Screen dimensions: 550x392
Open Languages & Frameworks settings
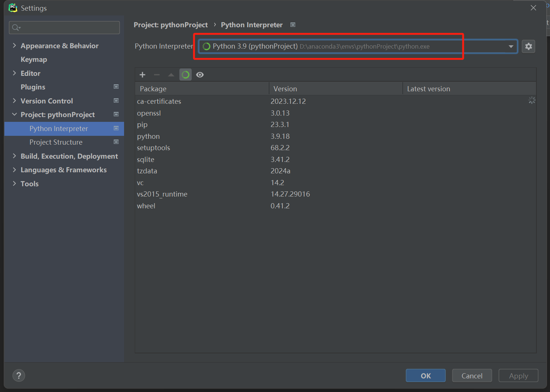pos(64,170)
